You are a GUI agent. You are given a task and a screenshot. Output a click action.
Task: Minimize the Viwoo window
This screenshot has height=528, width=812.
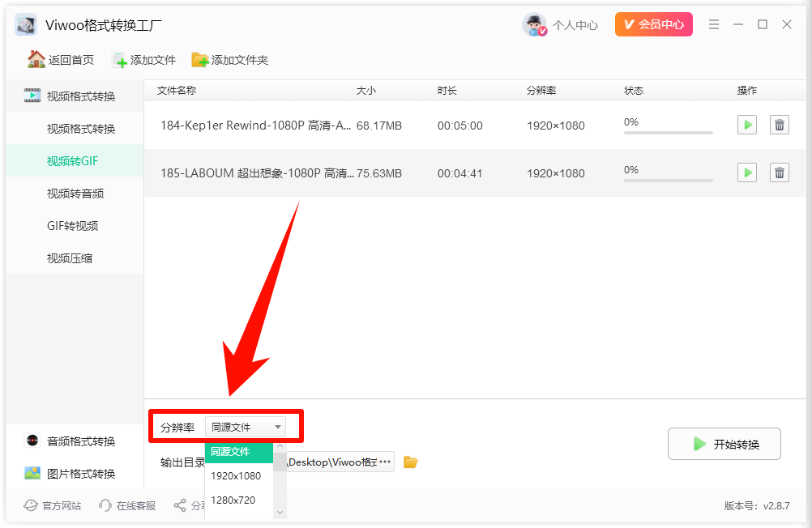(x=738, y=24)
